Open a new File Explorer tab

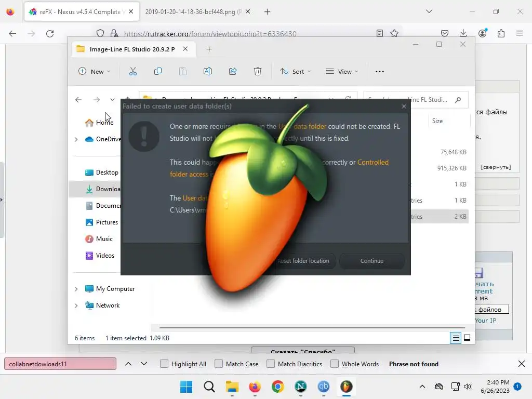click(209, 49)
